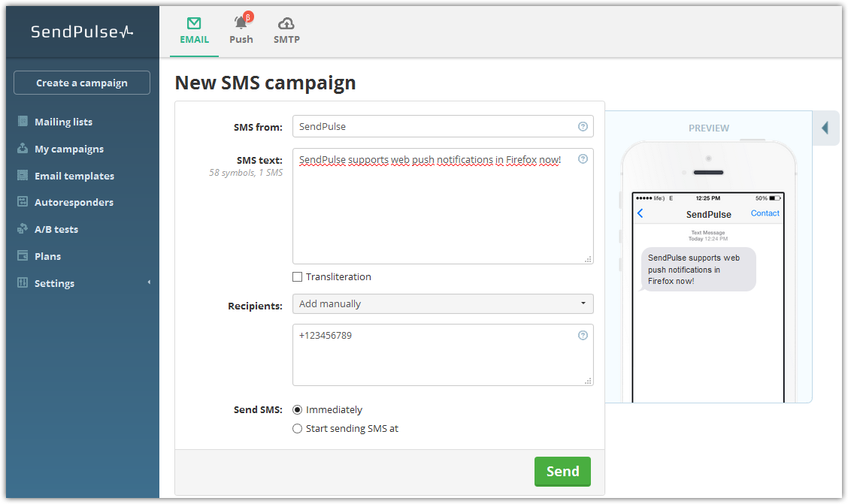Open My campaigns menu item
848x504 pixels.
pos(69,149)
